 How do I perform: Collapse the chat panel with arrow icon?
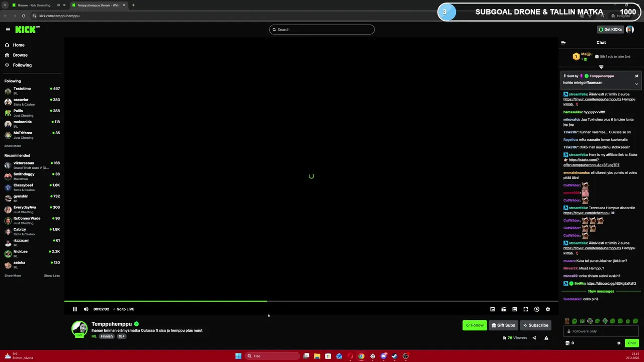(x=563, y=43)
